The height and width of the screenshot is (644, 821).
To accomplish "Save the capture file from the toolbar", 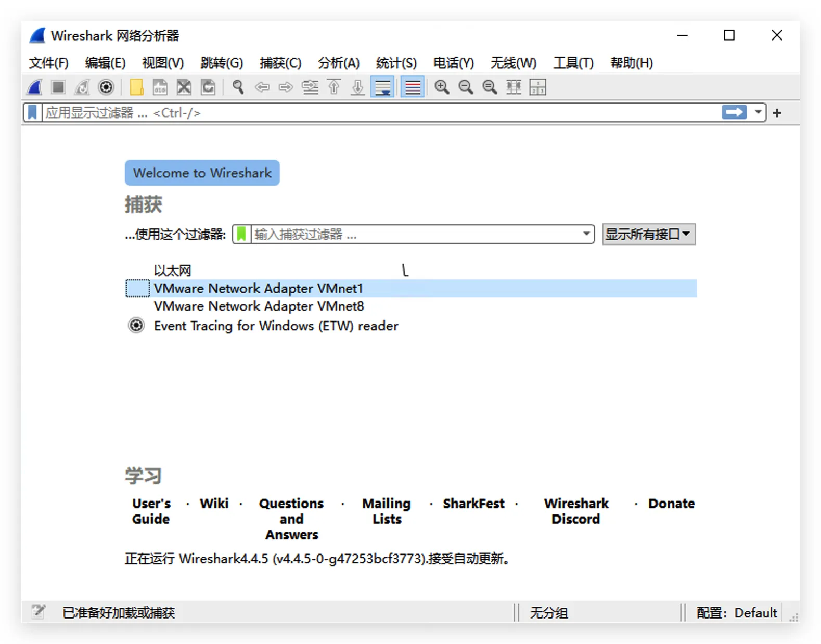I will pyautogui.click(x=160, y=87).
